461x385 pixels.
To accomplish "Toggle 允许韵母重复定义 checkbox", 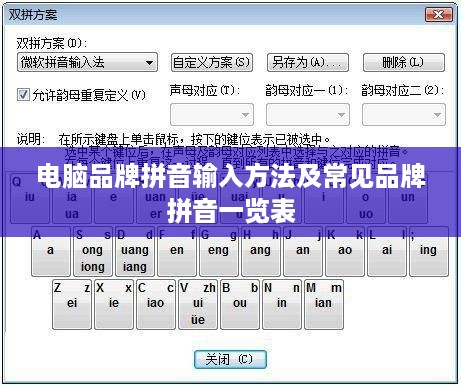I will click(23, 95).
